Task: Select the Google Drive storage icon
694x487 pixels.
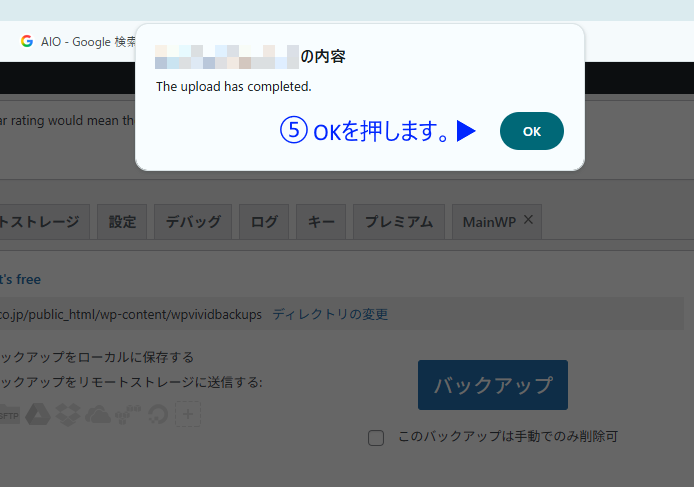Action: (x=38, y=414)
